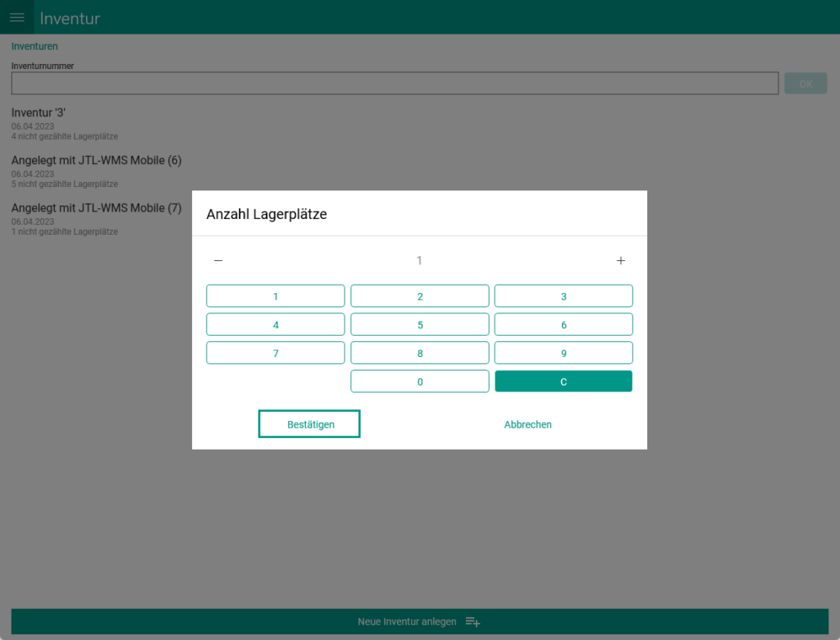Click the minus icon to decrease count
Viewport: 840px width, 640px height.
pyautogui.click(x=218, y=261)
